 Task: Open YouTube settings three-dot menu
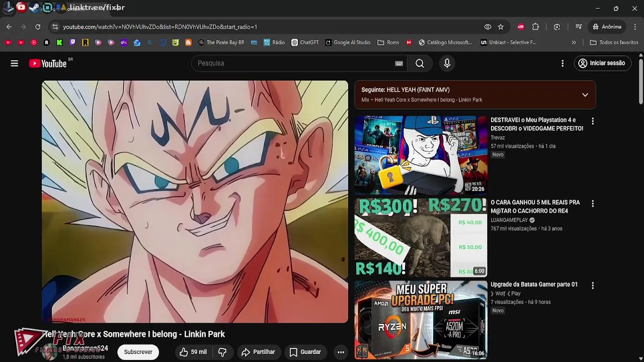[x=562, y=63]
